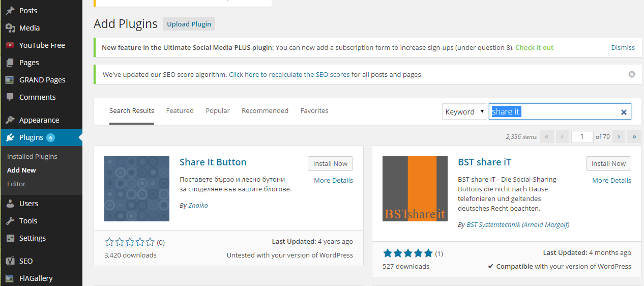Switch to the Featured plugins tab
Screen dimensions: 644x286
(180, 110)
